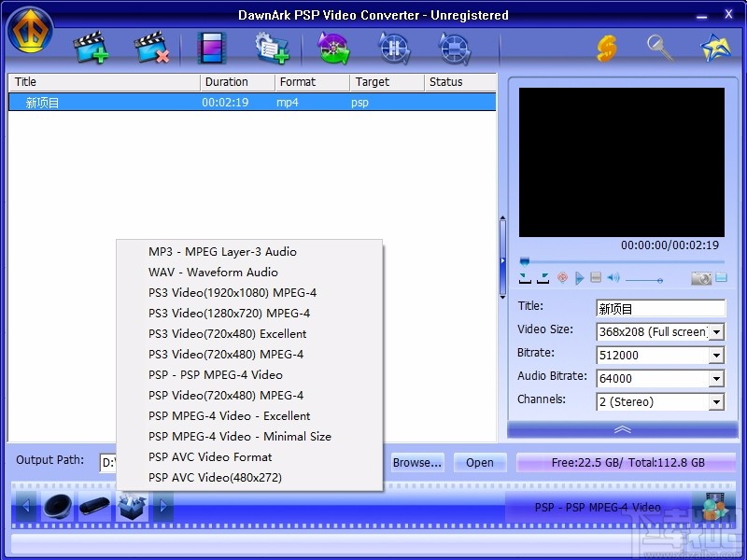Mute playback with the speaker icon
The height and width of the screenshot is (560, 747).
pyautogui.click(x=612, y=277)
